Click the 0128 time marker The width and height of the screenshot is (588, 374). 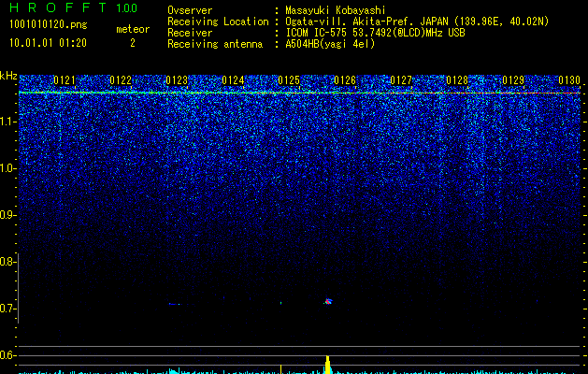point(457,80)
